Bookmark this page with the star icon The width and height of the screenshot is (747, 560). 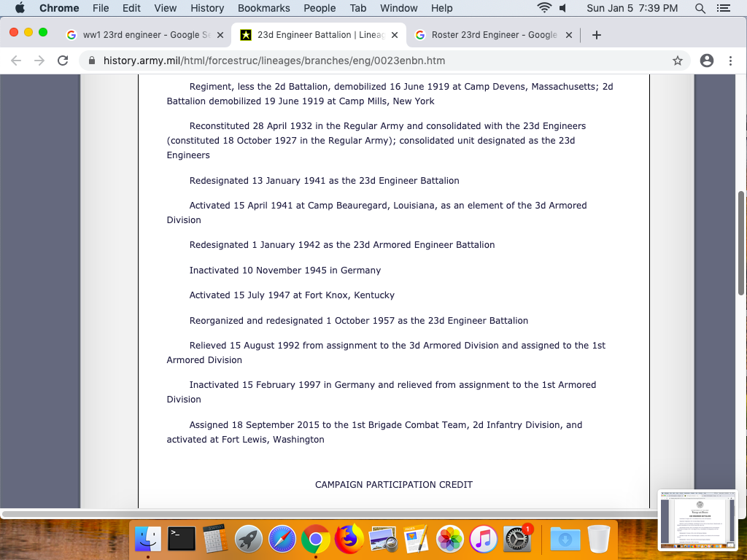click(678, 61)
